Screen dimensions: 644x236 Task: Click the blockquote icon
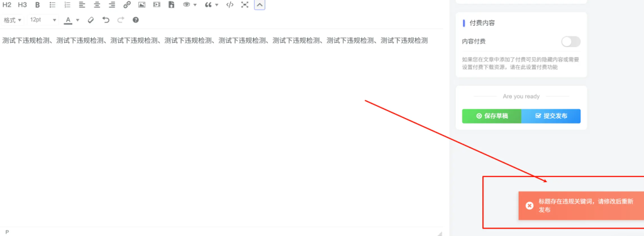coord(208,5)
